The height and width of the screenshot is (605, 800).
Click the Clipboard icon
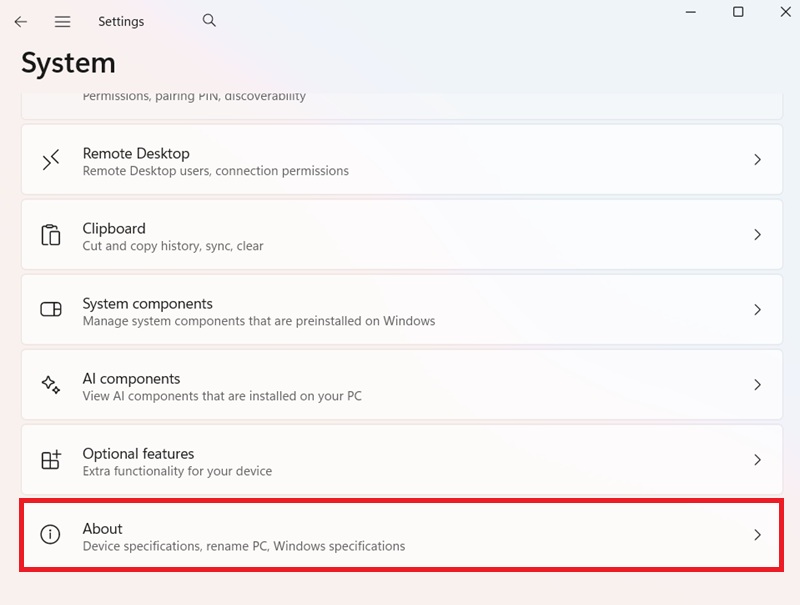point(51,235)
